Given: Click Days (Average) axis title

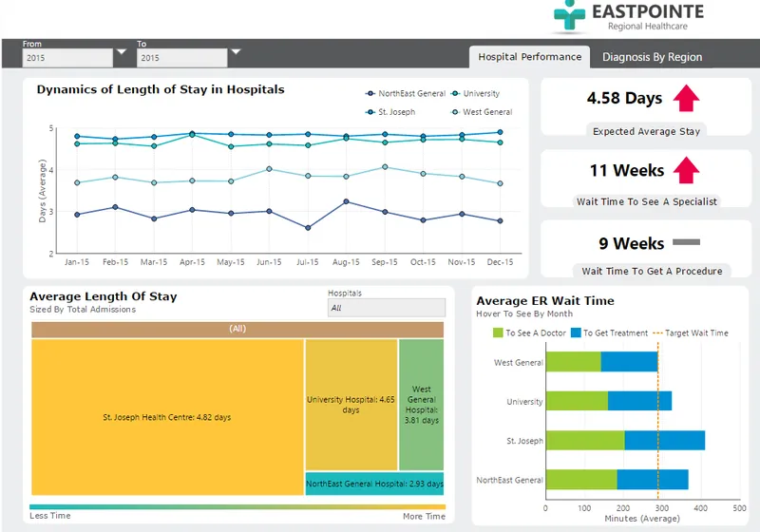Looking at the screenshot, I should click(42, 190).
